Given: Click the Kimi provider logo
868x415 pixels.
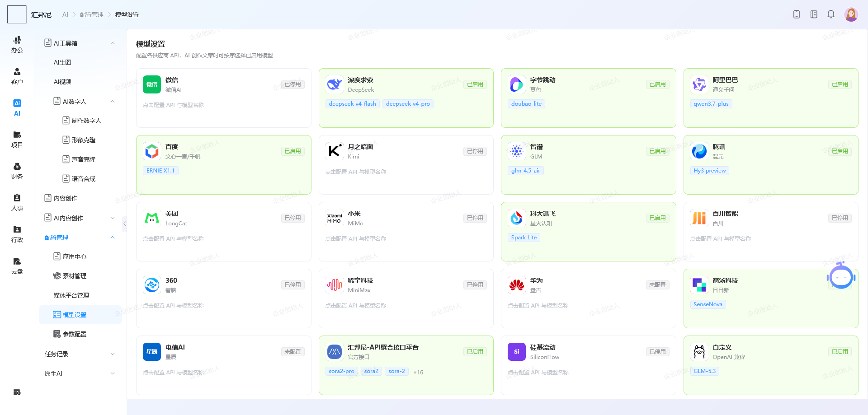Looking at the screenshot, I should tap(335, 151).
